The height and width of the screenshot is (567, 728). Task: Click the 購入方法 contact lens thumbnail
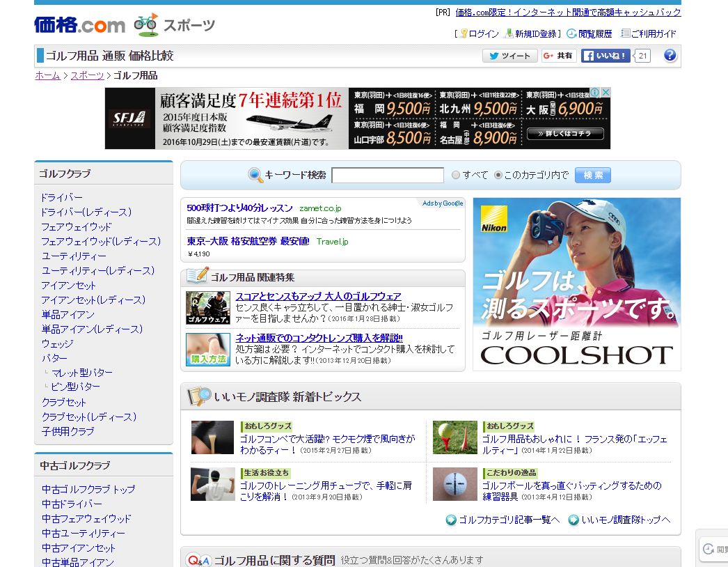click(208, 350)
